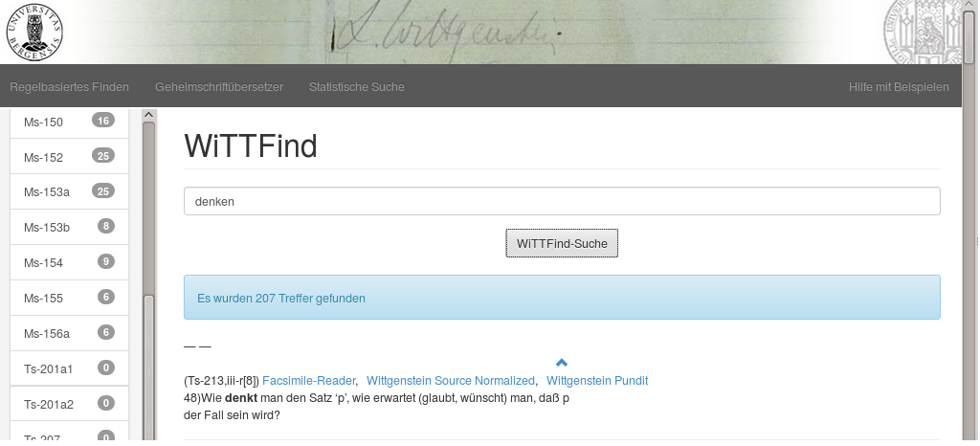Open Wittgenstein Pundit link
This screenshot has height=446, width=980.
[x=597, y=380]
